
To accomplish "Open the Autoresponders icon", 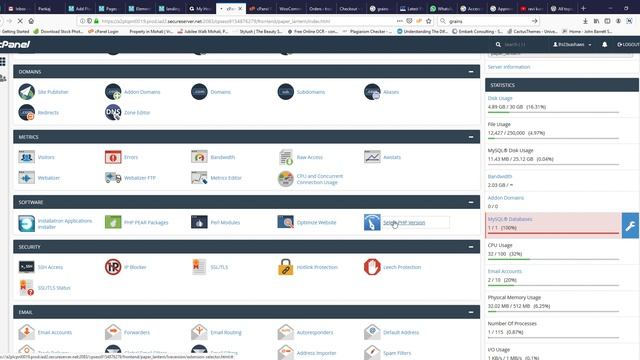I will [286, 332].
